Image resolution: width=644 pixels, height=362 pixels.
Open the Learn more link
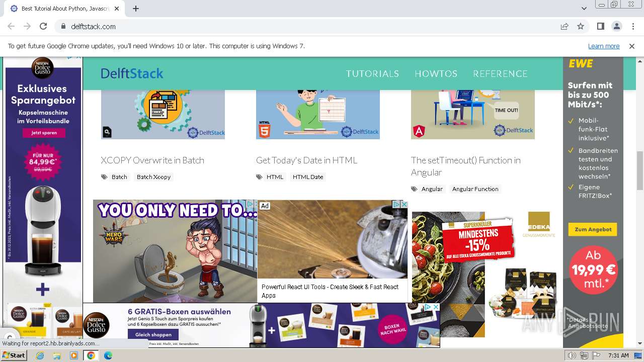[x=604, y=46]
